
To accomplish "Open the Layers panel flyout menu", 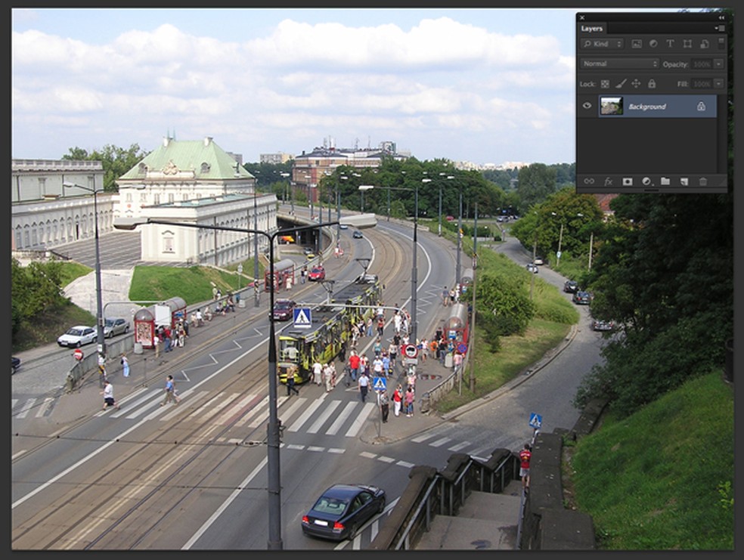I will tap(720, 29).
